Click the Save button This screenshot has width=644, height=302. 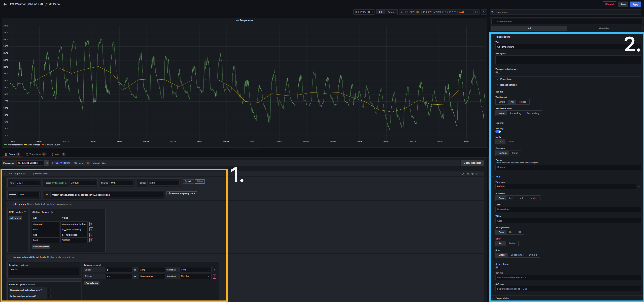[x=623, y=4]
